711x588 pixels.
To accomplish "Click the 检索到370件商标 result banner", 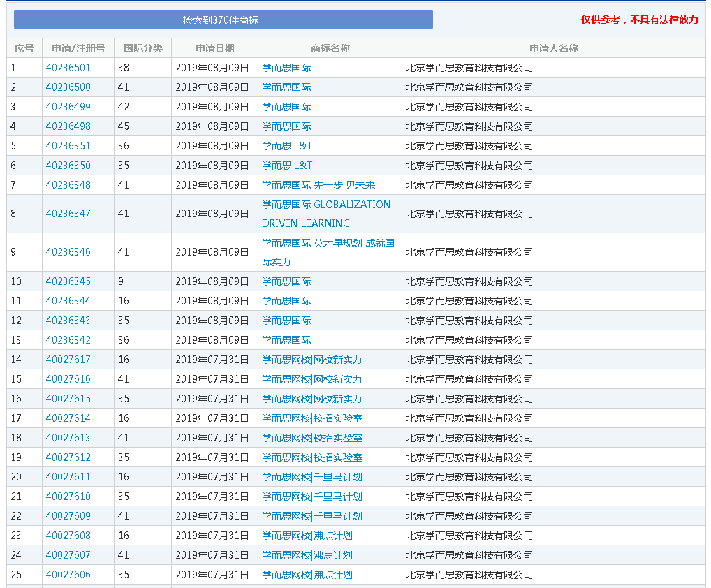I will tap(223, 20).
